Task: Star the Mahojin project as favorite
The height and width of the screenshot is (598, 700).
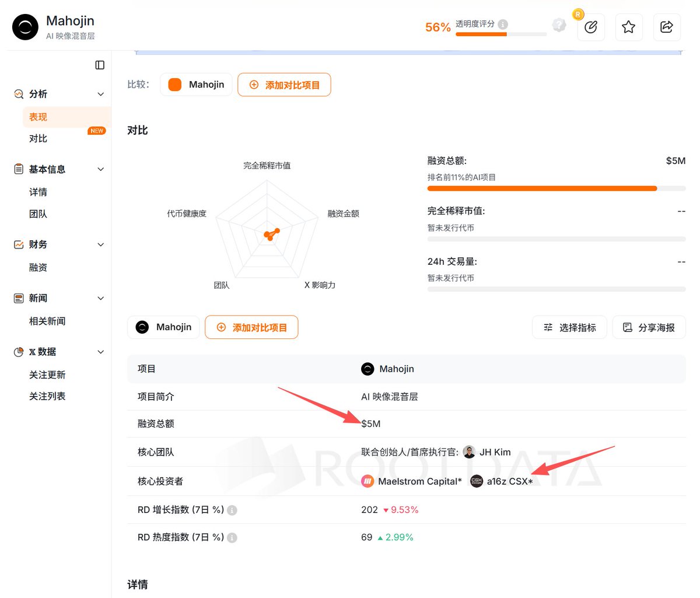Action: (628, 27)
